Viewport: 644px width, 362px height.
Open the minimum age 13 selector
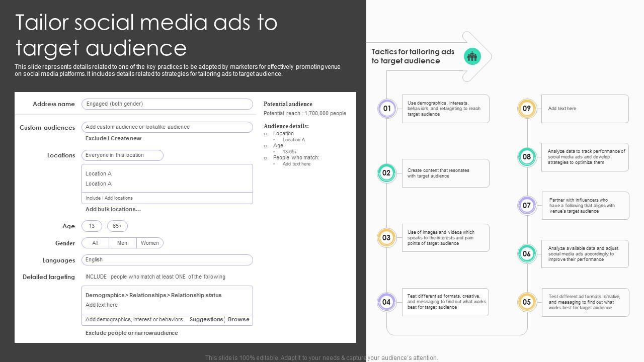[x=92, y=226]
